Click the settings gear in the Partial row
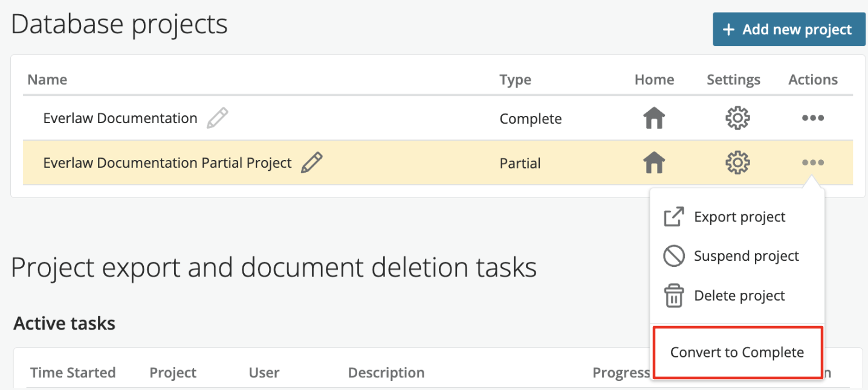Viewport: 868px width, 390px height. tap(737, 163)
